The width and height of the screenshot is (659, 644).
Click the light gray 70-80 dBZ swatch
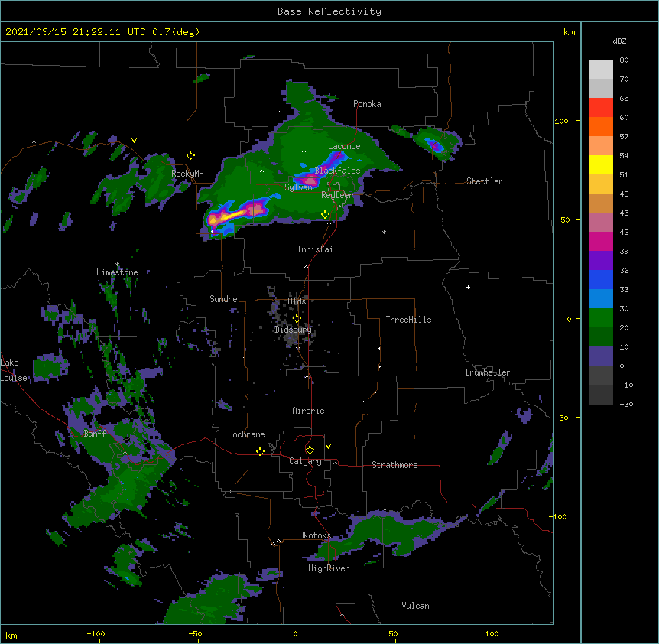[x=601, y=70]
